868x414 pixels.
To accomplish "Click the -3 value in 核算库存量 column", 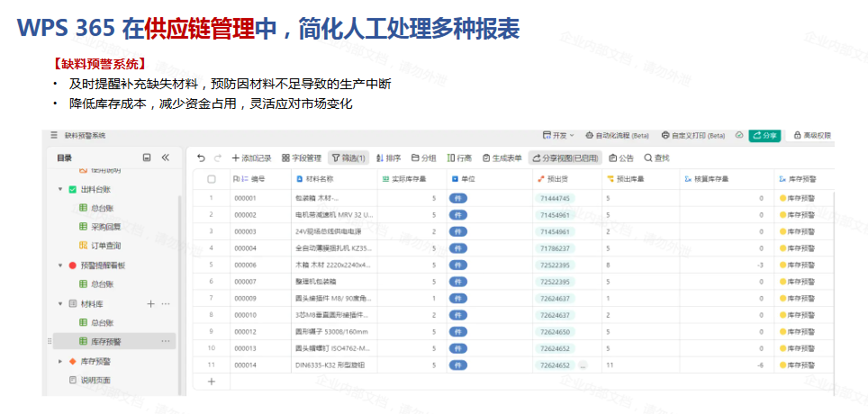I will (x=761, y=265).
